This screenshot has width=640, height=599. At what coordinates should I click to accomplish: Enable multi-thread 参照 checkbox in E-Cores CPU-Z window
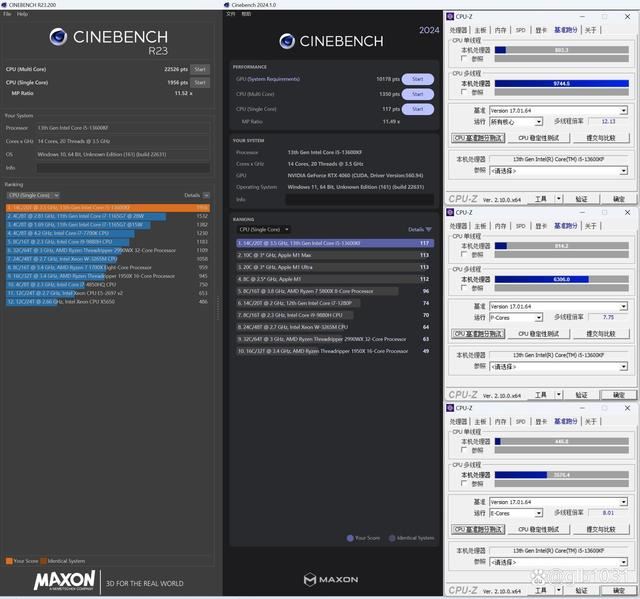[464, 484]
